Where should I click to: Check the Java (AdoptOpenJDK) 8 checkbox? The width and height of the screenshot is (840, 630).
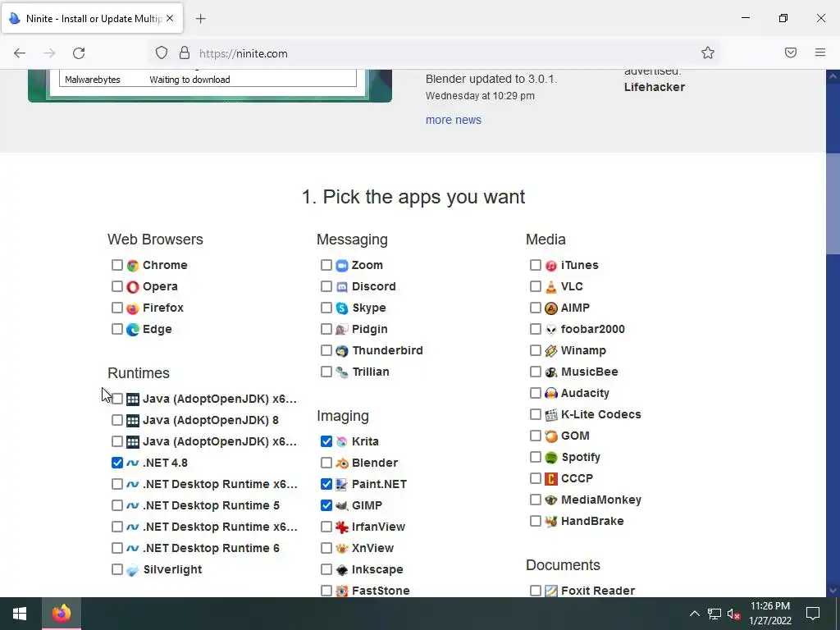116,420
